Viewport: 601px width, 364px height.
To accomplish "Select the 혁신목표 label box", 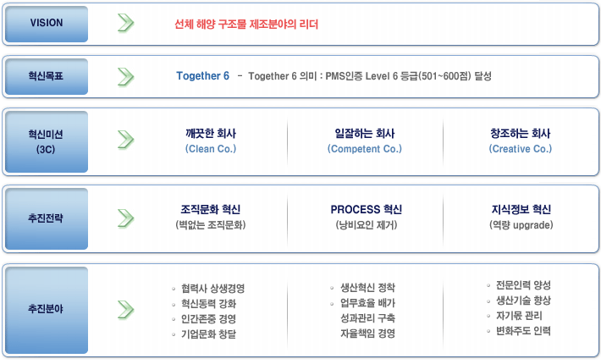I will [x=47, y=76].
